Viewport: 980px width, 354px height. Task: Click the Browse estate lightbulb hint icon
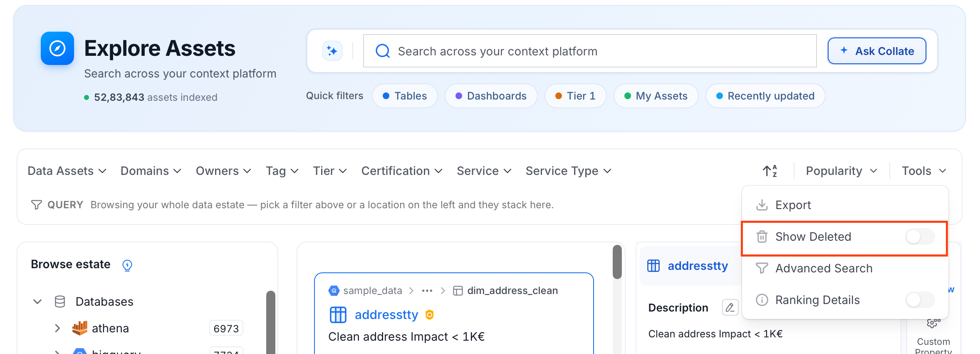pyautogui.click(x=127, y=265)
